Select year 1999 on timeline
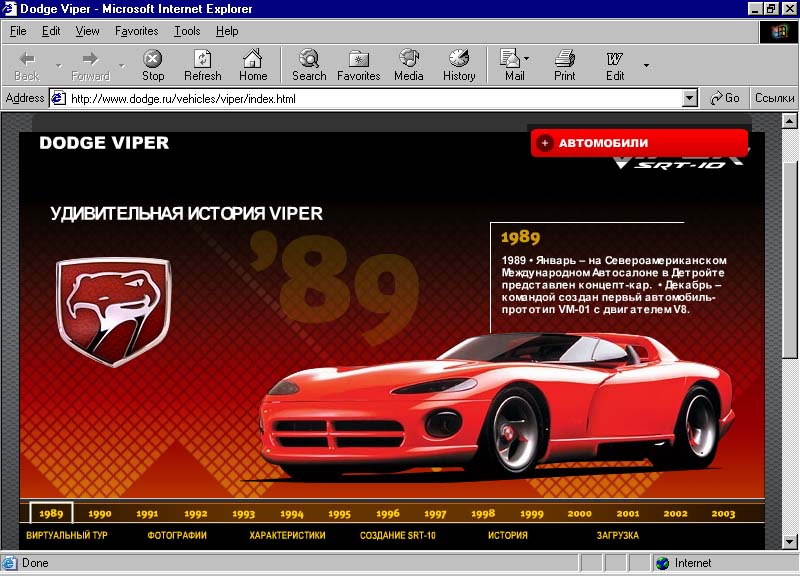Image resolution: width=800 pixels, height=576 pixels. [532, 513]
